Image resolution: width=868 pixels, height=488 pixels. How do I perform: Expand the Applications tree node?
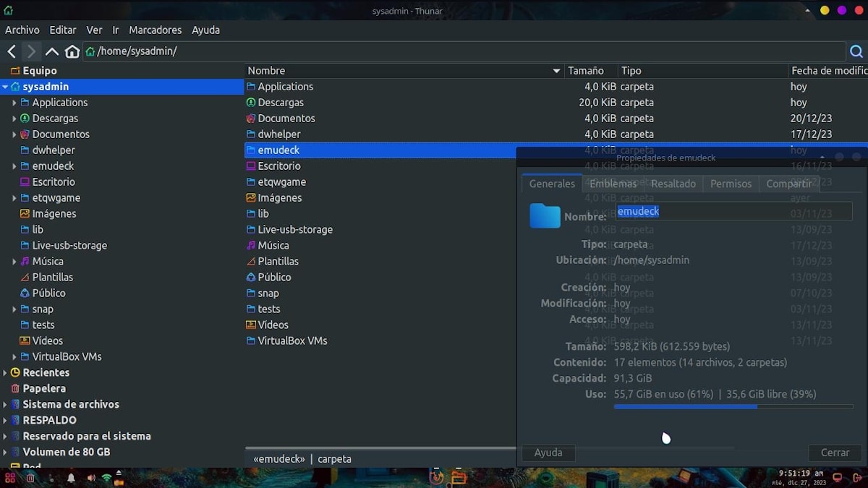tap(14, 103)
